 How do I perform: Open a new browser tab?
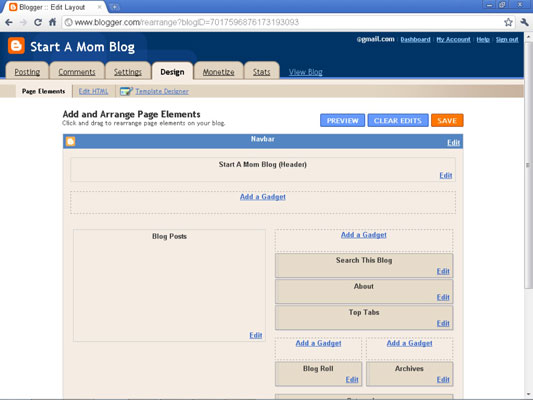pos(115,6)
